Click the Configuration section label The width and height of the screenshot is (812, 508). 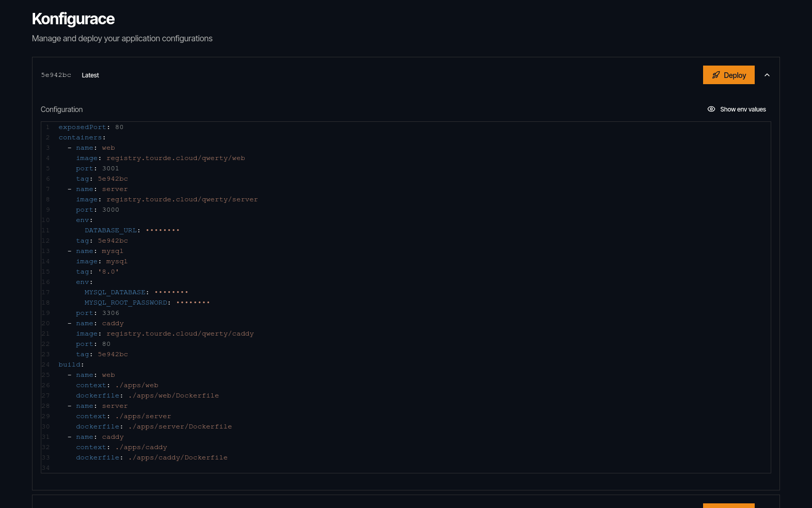[x=61, y=109]
